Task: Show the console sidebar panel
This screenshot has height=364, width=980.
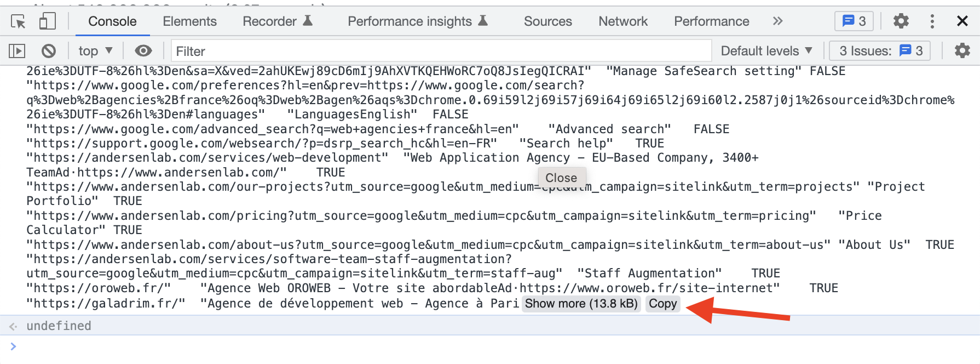Action: (x=17, y=51)
